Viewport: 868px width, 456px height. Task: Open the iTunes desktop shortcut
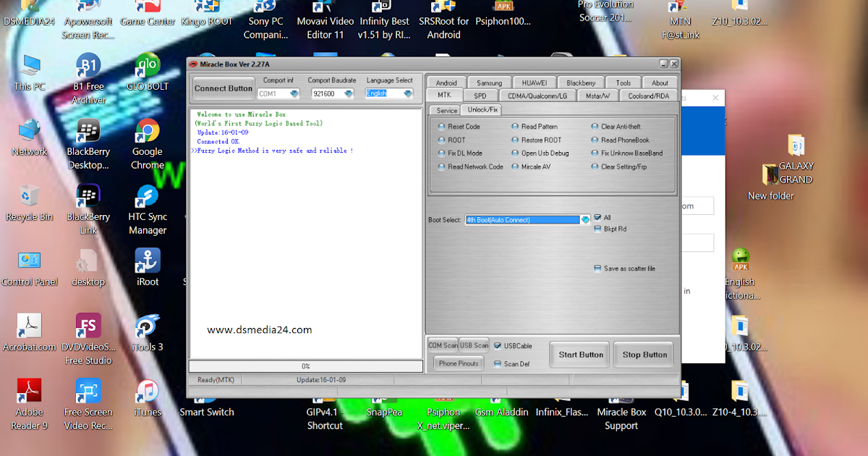click(x=148, y=392)
